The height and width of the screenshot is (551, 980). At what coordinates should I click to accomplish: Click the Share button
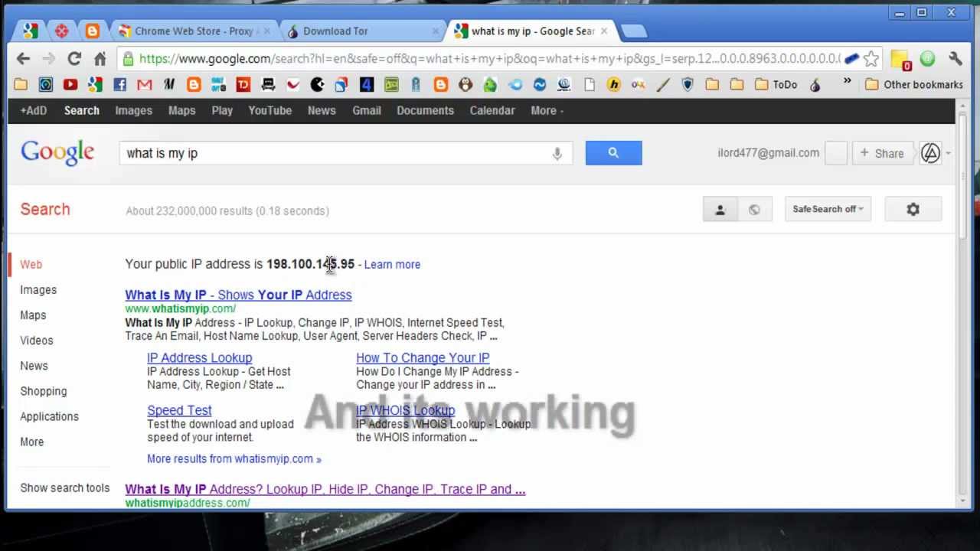(882, 153)
